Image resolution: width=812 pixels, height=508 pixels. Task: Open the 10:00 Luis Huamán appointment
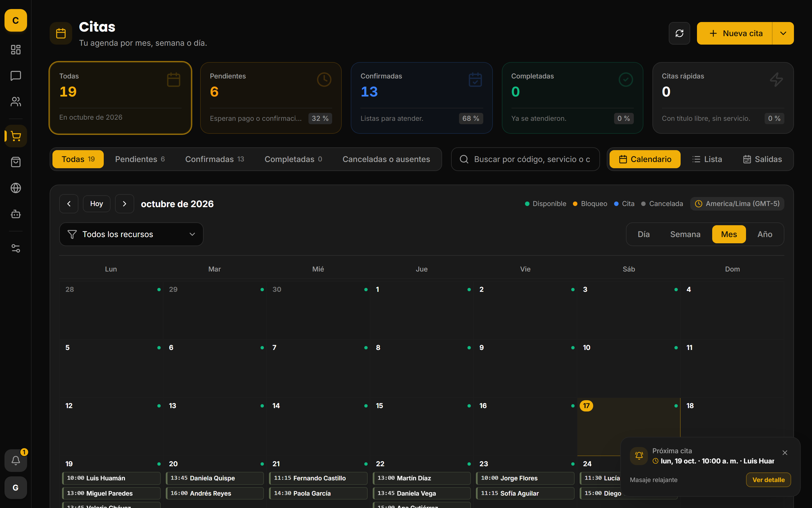pos(111,478)
